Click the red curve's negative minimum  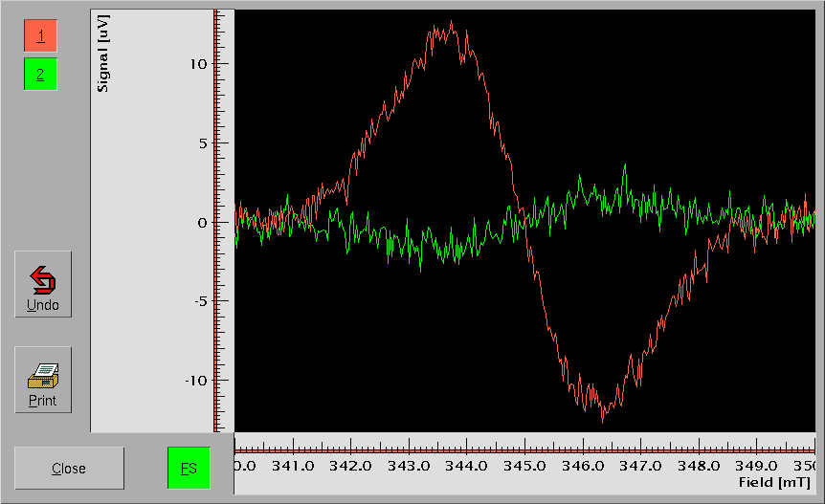pyautogui.click(x=602, y=419)
